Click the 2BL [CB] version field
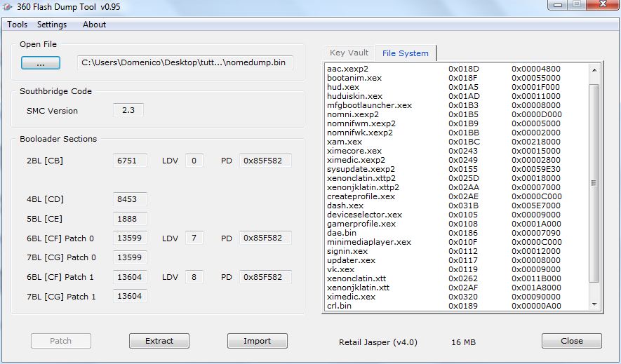The height and width of the screenshot is (364, 621). pos(130,161)
